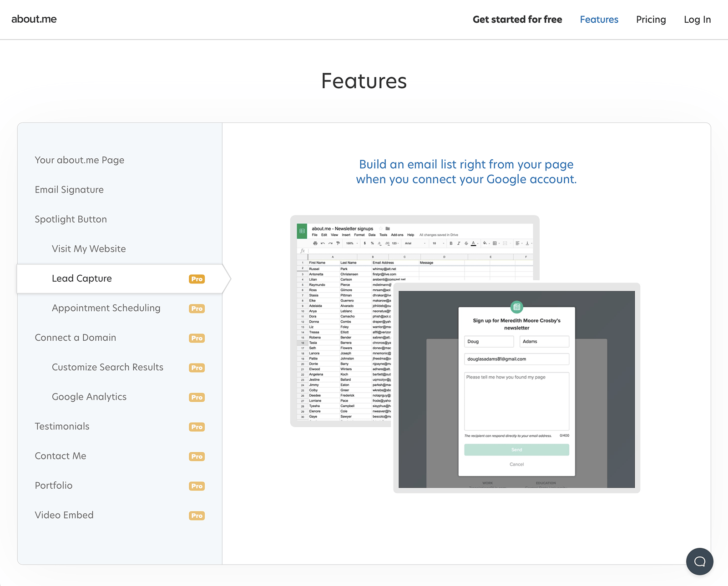
Task: Select Connect a Domain feature
Action: [x=76, y=338]
